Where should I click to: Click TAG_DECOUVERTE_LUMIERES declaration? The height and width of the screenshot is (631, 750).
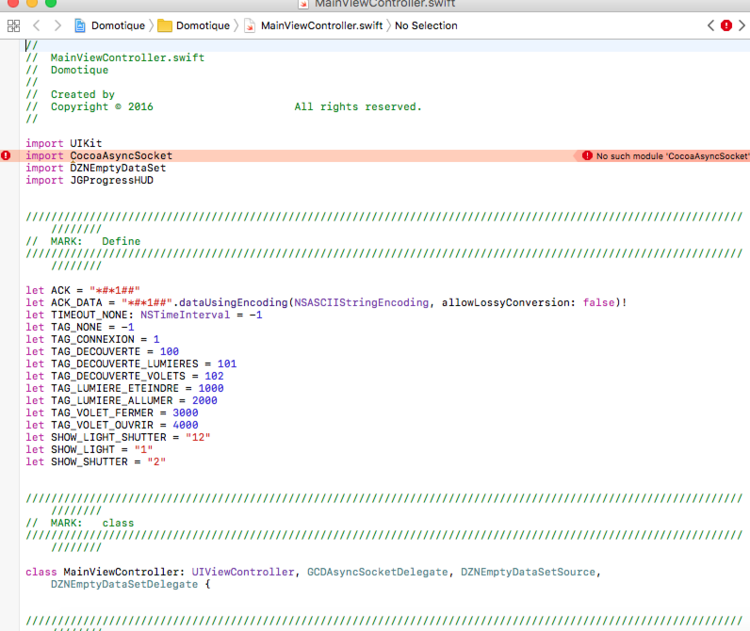pyautogui.click(x=131, y=364)
